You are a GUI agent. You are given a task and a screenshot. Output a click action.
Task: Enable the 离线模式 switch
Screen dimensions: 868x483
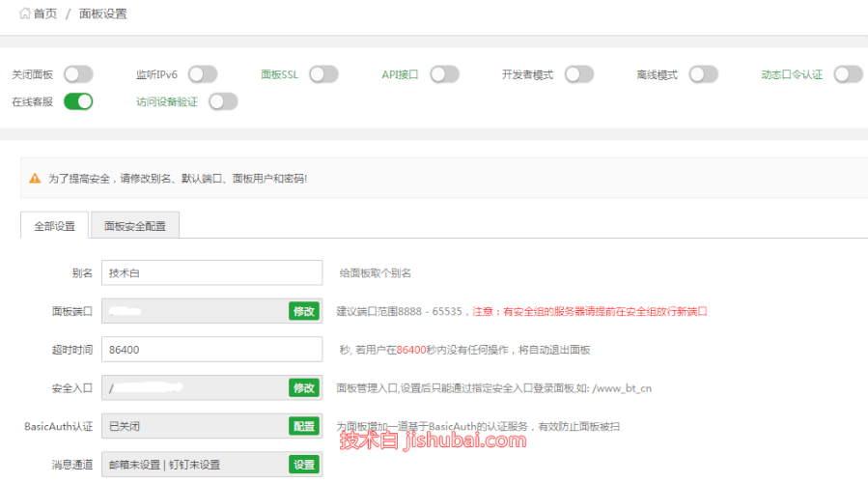point(704,74)
